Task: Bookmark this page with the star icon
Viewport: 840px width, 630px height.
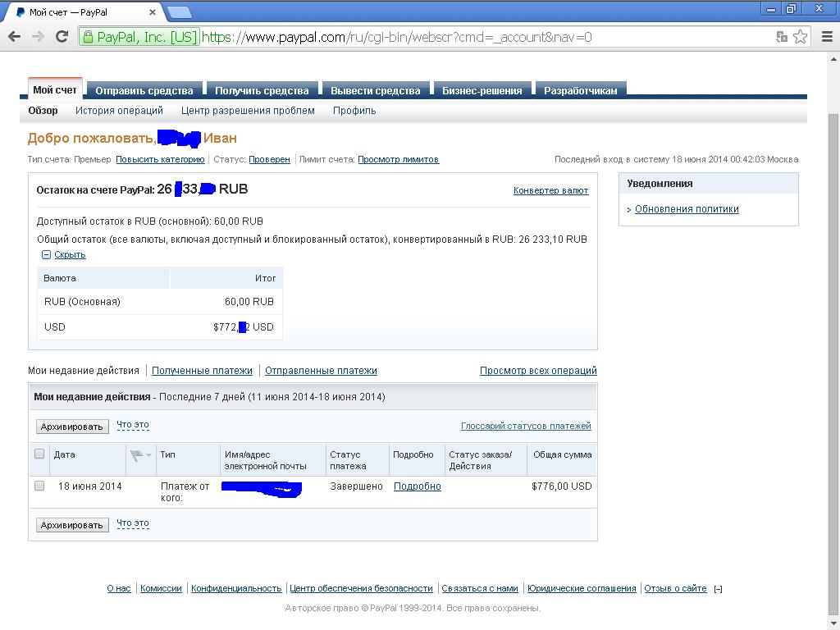Action: pos(801,36)
